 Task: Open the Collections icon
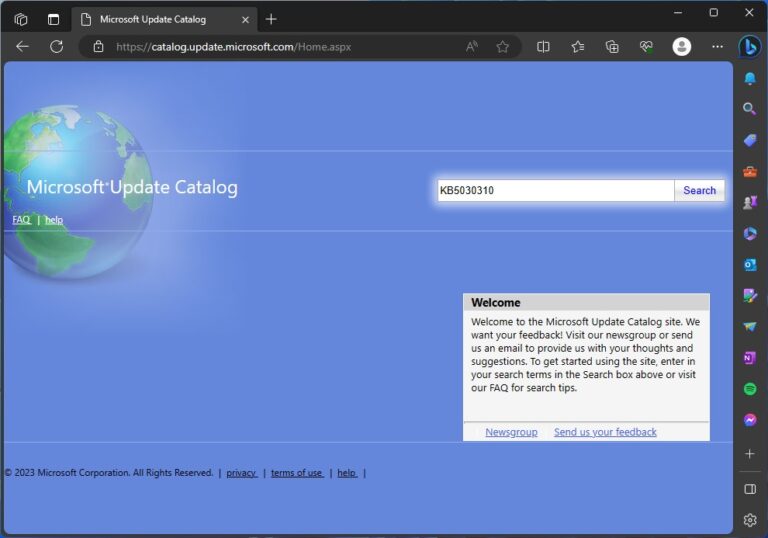pyautogui.click(x=612, y=47)
